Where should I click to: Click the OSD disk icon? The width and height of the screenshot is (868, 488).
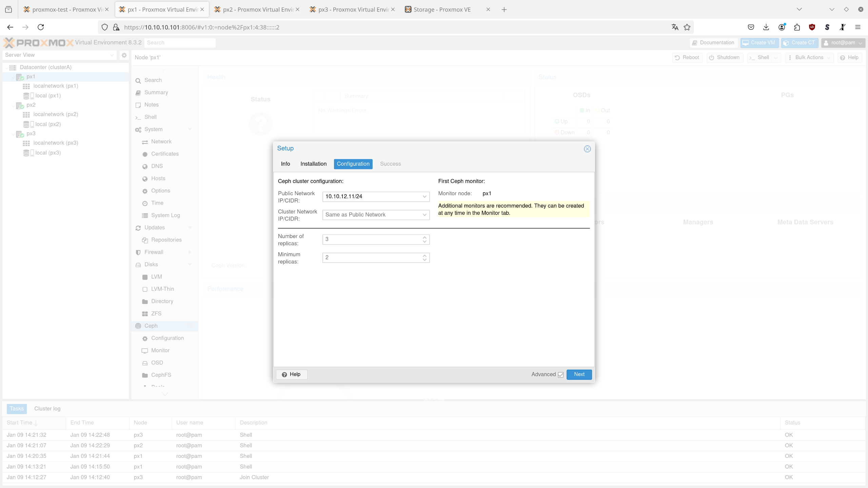pyautogui.click(x=145, y=363)
